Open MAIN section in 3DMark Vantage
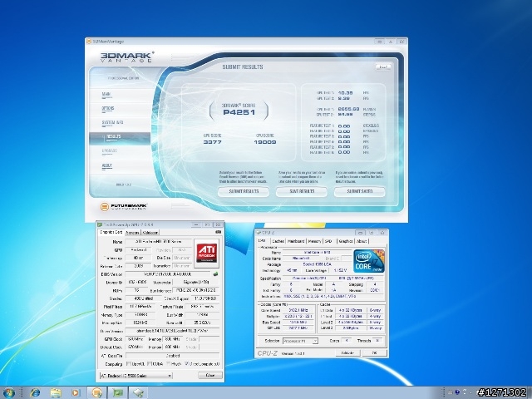Screen dimensions: 532x399 click(106, 95)
